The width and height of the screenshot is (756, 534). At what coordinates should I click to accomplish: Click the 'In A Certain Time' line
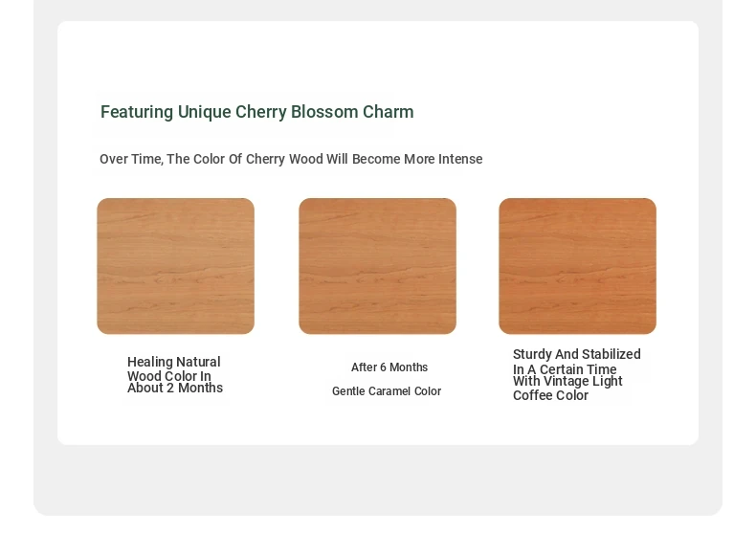(565, 369)
